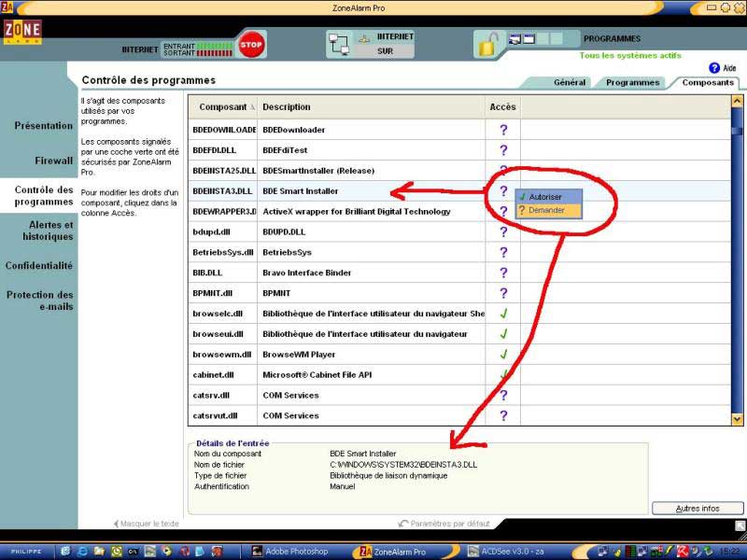
Task: Click the access question mark for BDEDownloader
Action: coord(503,130)
